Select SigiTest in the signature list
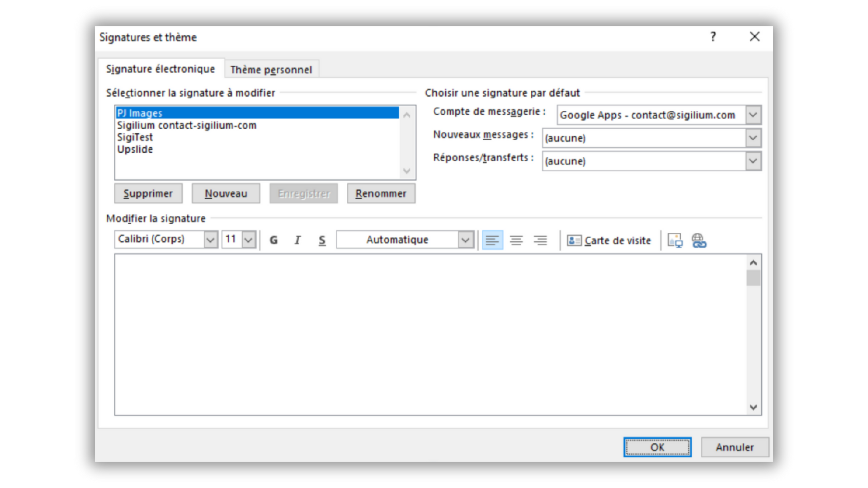 coord(135,137)
